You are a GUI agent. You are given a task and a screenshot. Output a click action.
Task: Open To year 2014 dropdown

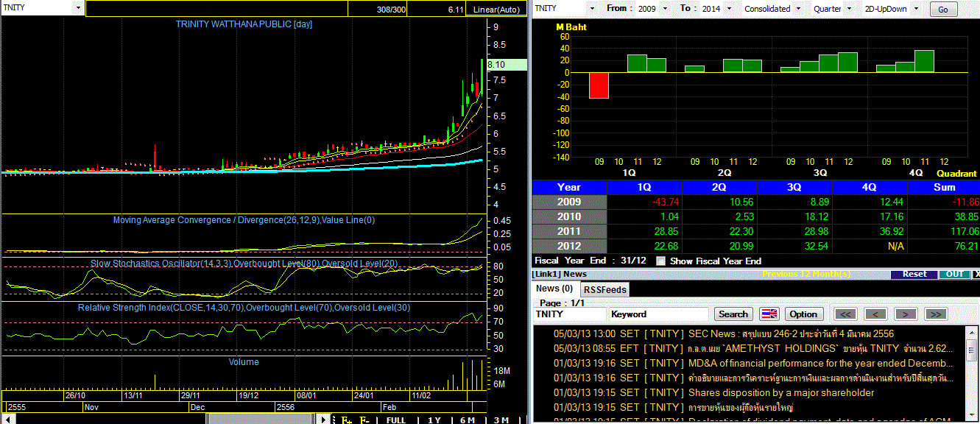pos(727,9)
